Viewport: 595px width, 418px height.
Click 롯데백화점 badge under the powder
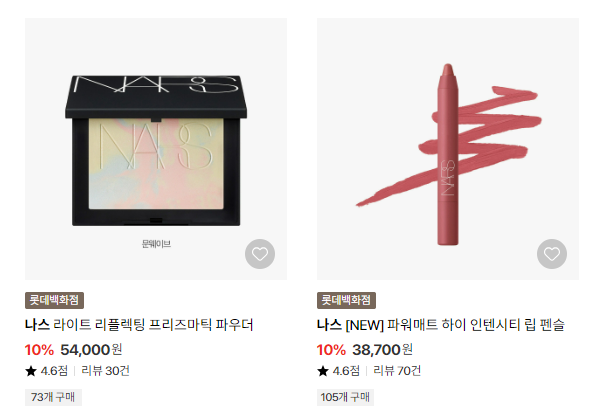point(54,300)
